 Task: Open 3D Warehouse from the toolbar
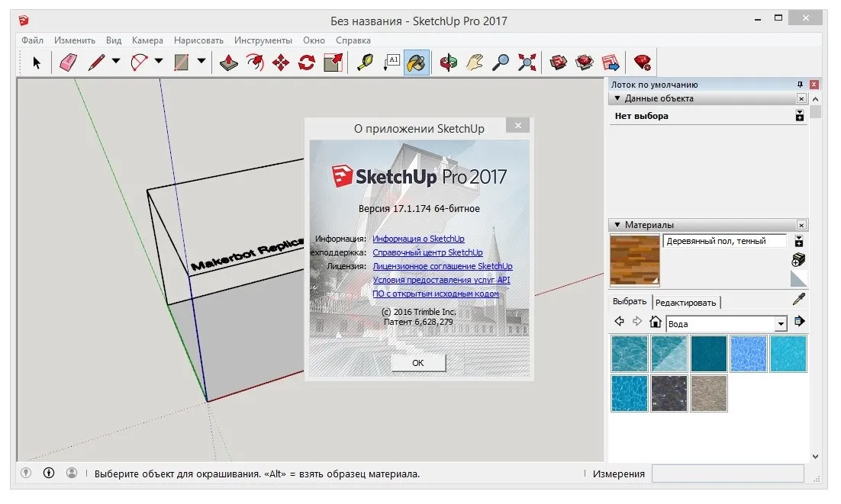[x=559, y=63]
